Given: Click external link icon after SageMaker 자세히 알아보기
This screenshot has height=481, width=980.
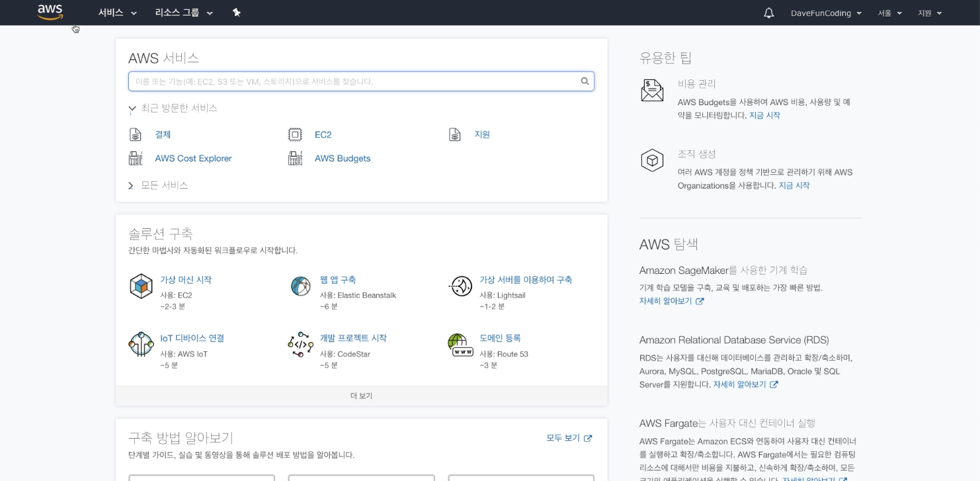Looking at the screenshot, I should [x=700, y=301].
